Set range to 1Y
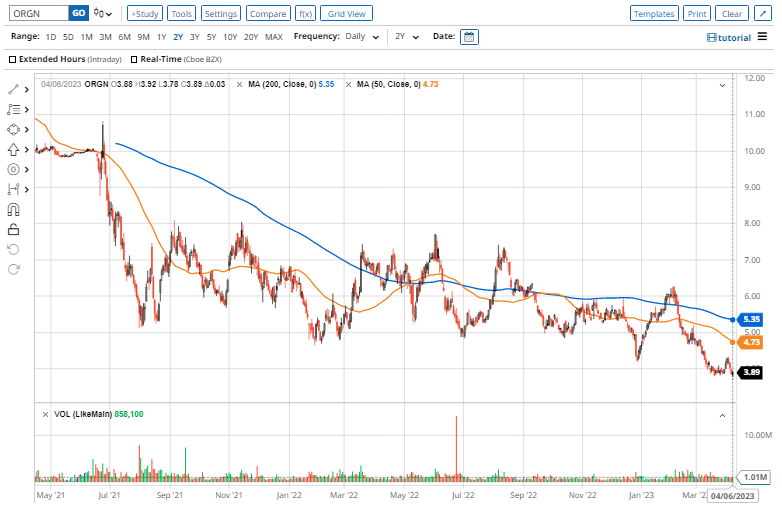 162,37
